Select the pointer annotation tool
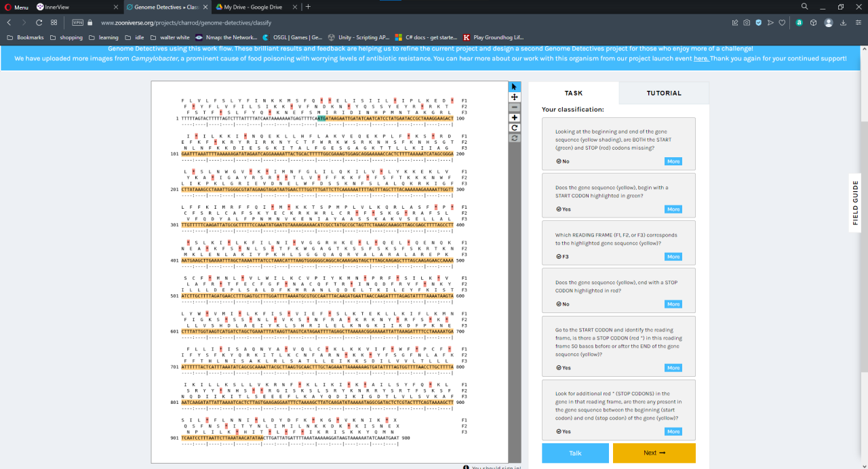 click(x=515, y=86)
